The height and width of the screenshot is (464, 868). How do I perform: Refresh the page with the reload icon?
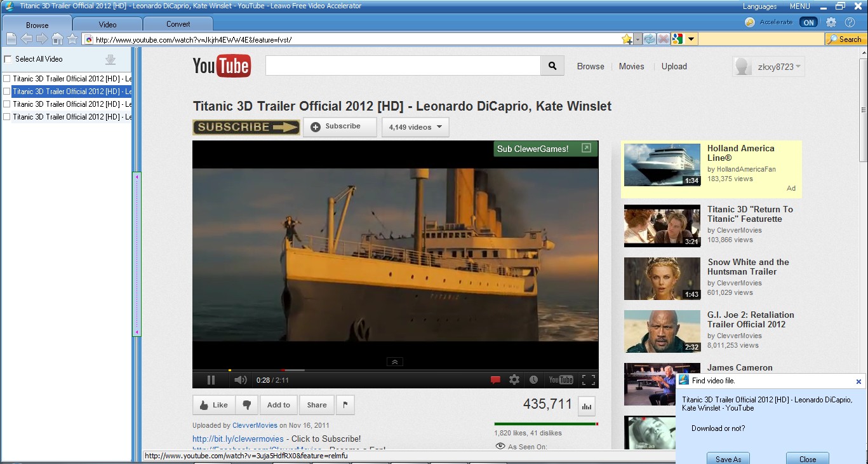(x=650, y=39)
